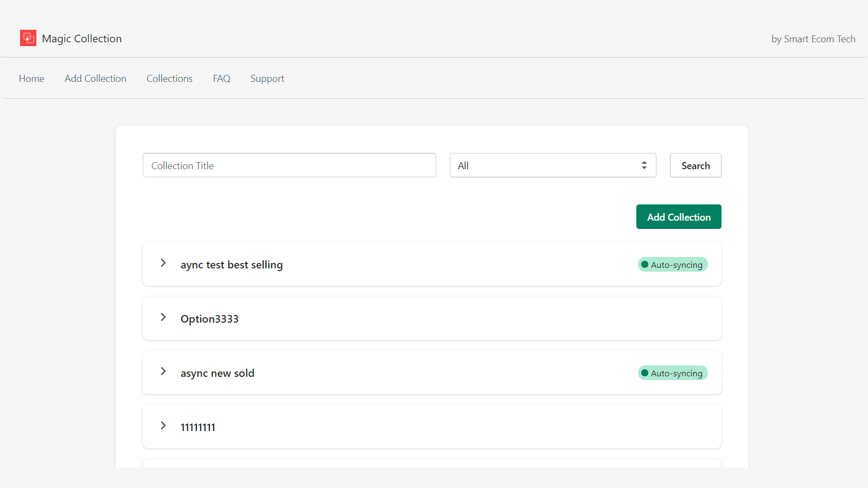Image resolution: width=868 pixels, height=488 pixels.
Task: Expand the 11111111 collection row
Action: click(163, 426)
